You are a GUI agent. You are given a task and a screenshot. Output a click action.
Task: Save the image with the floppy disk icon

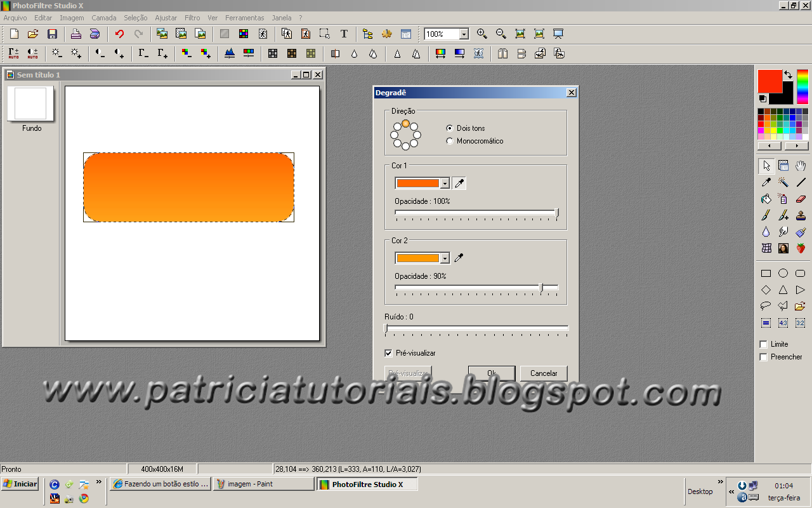coord(52,34)
